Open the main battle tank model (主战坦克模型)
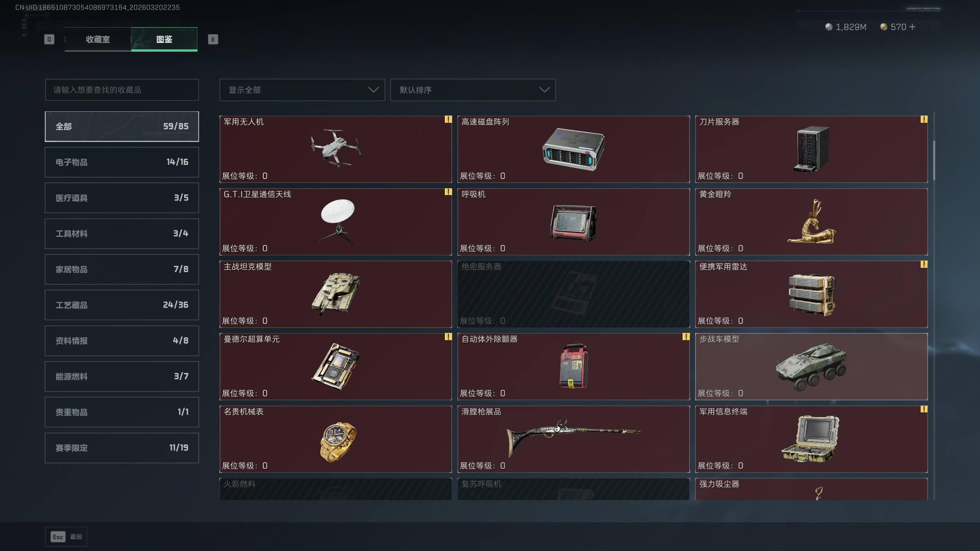This screenshot has height=551, width=980. (336, 294)
